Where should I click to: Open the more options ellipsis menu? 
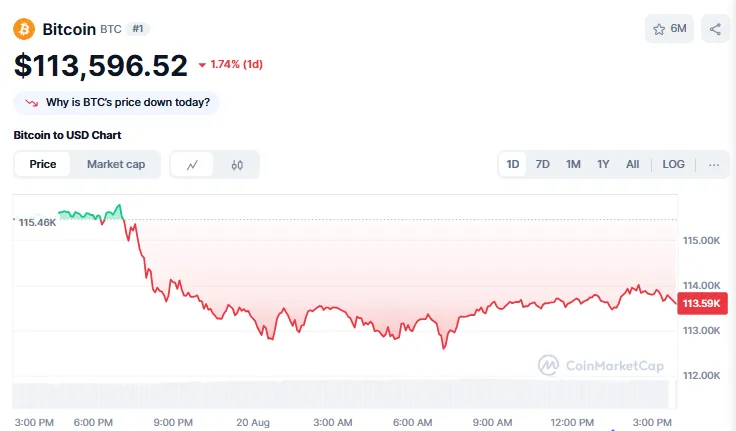714,164
